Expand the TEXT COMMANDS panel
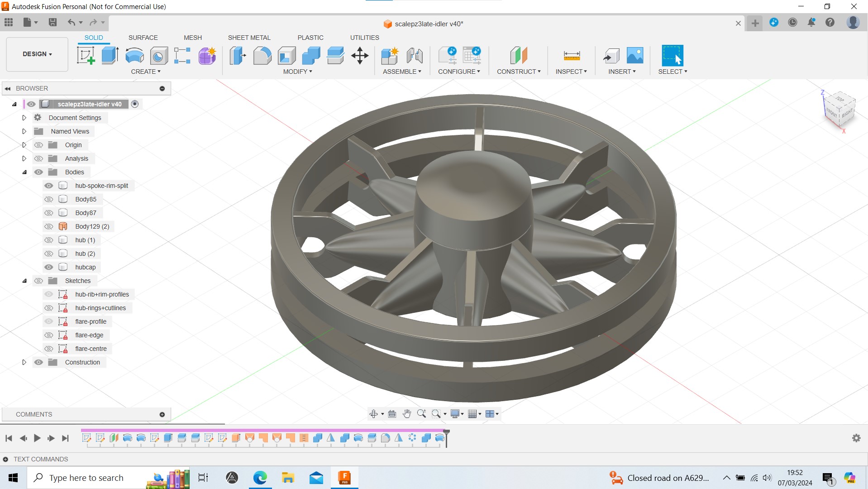This screenshot has width=868, height=489. point(5,459)
